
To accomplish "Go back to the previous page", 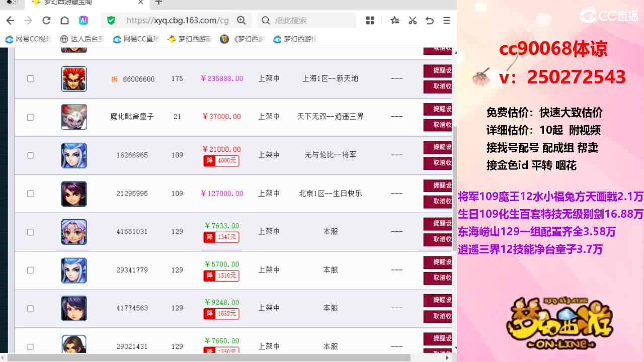I will [x=10, y=21].
